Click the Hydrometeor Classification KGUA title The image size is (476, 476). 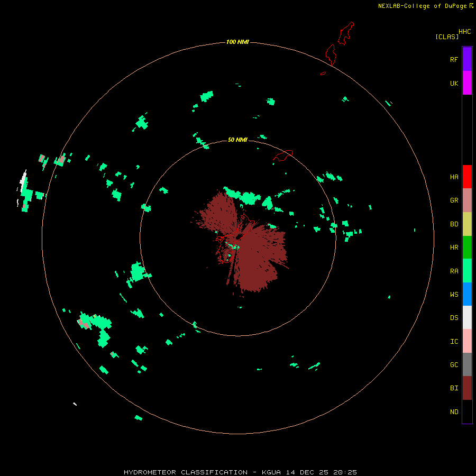point(240,472)
